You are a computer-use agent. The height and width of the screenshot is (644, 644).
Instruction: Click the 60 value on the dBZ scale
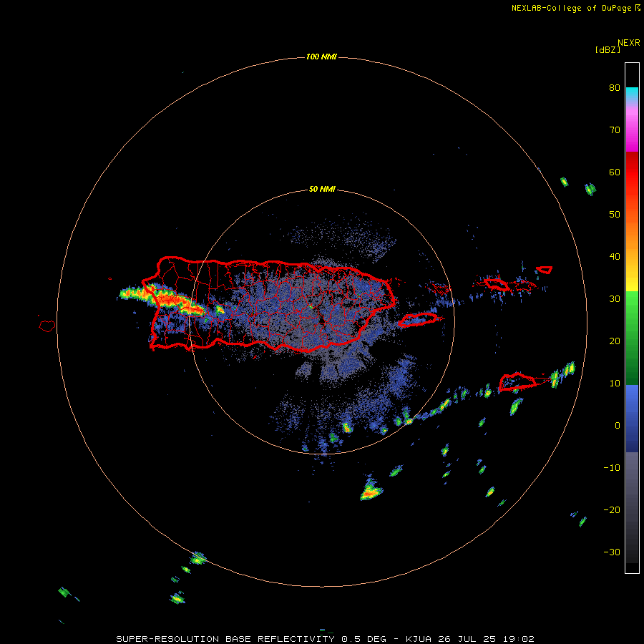click(615, 172)
